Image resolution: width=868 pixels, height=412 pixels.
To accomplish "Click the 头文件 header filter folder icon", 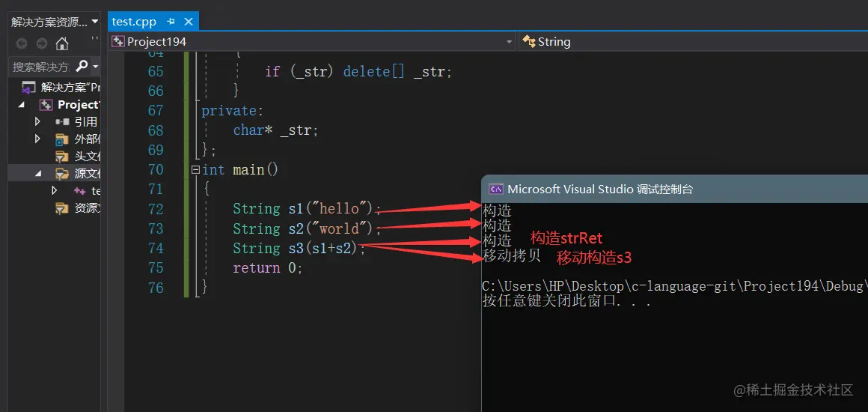I will pyautogui.click(x=61, y=157).
